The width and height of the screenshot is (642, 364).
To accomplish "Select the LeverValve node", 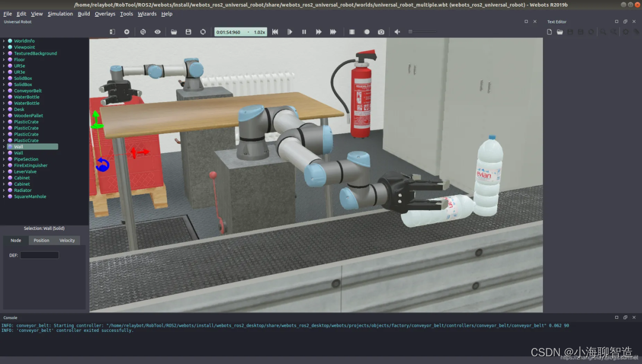I will [x=25, y=172].
